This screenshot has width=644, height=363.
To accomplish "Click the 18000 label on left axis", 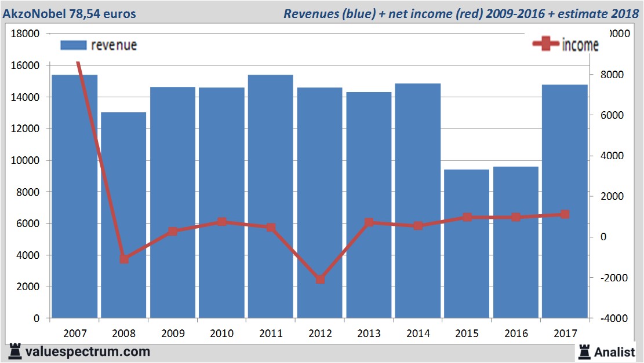I will click(x=26, y=34).
